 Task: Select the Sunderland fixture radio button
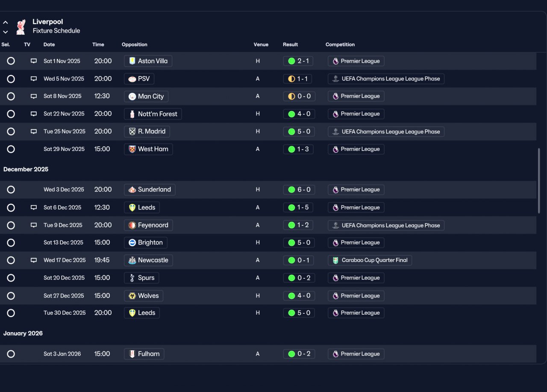click(x=11, y=189)
